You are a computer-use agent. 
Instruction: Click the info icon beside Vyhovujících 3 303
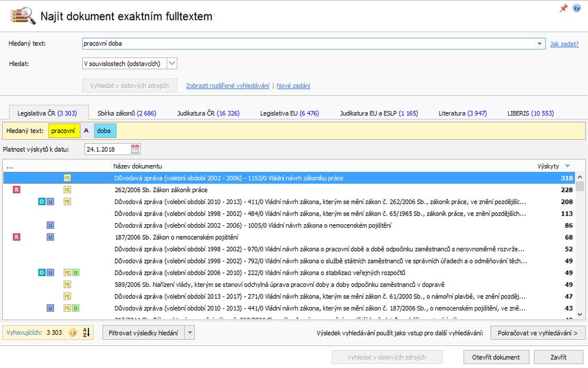[73, 333]
